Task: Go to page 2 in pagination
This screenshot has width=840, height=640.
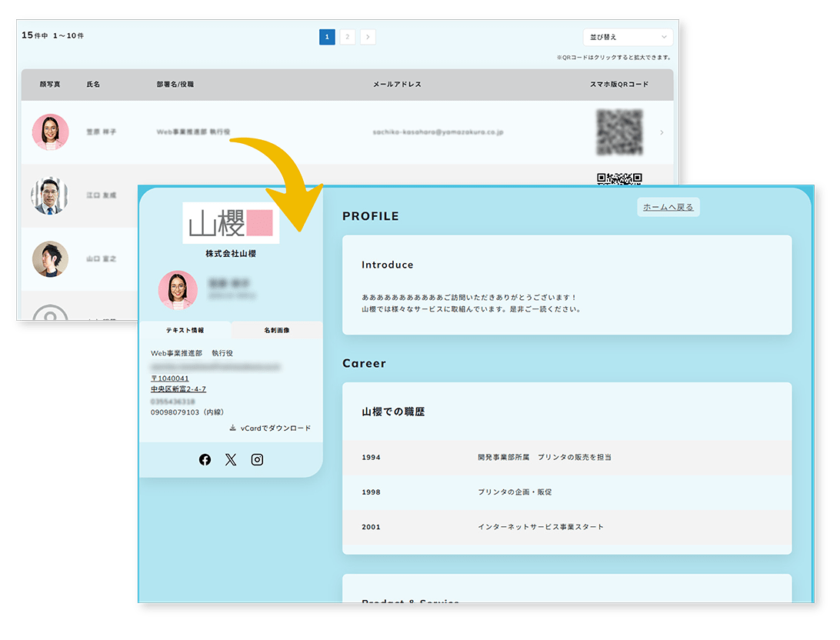Action: (347, 36)
